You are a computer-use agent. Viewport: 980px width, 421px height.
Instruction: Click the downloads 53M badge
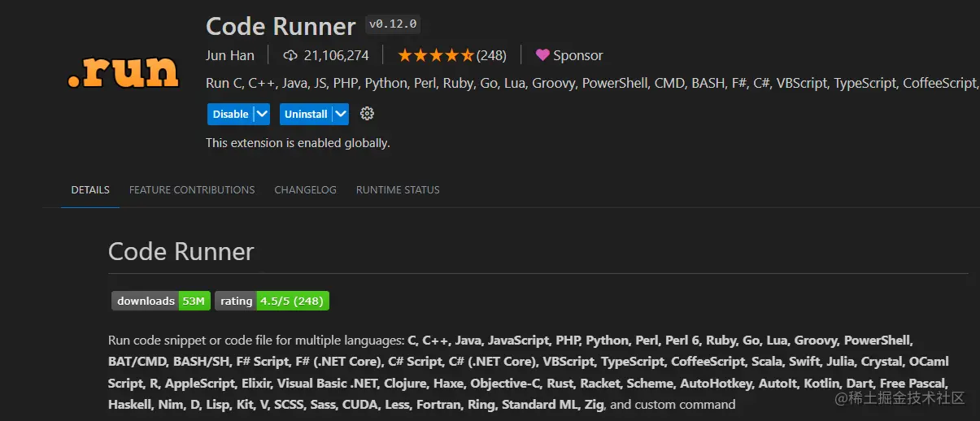pos(161,301)
